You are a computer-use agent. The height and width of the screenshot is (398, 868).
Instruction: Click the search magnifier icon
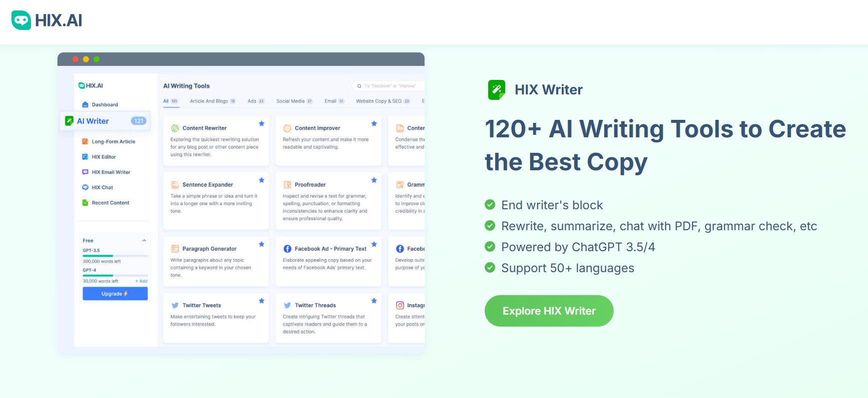359,86
